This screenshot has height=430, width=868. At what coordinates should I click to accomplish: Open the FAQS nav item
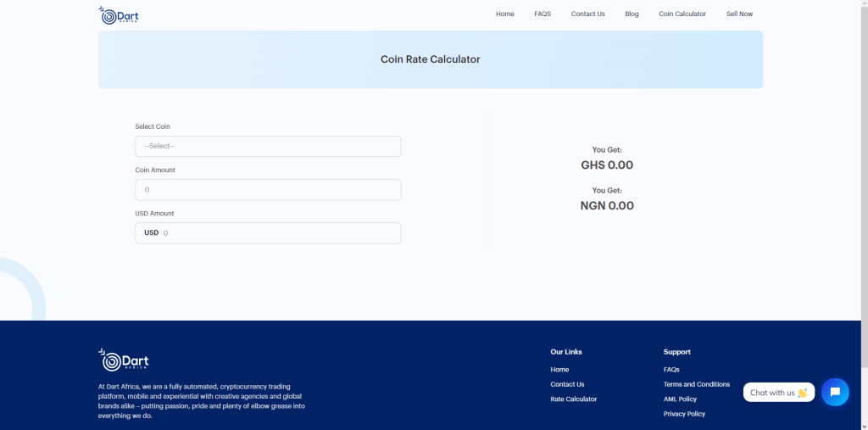[542, 14]
